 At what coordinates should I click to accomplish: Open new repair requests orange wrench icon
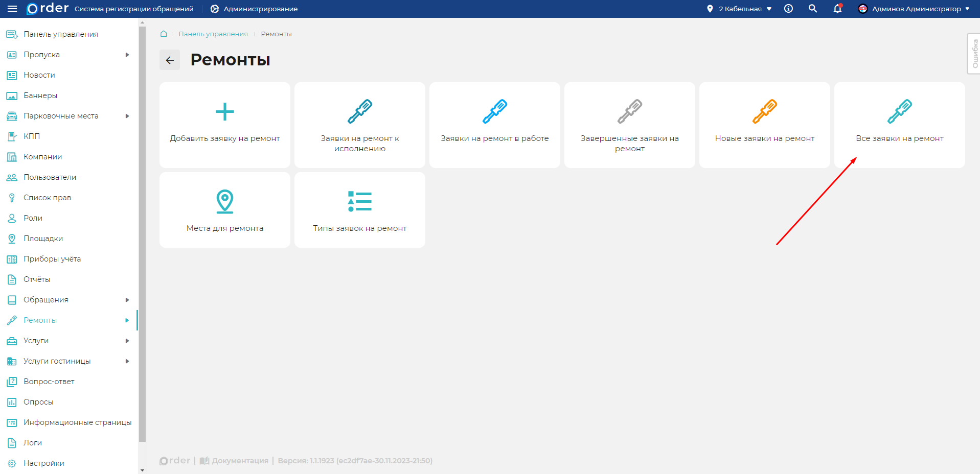764,112
